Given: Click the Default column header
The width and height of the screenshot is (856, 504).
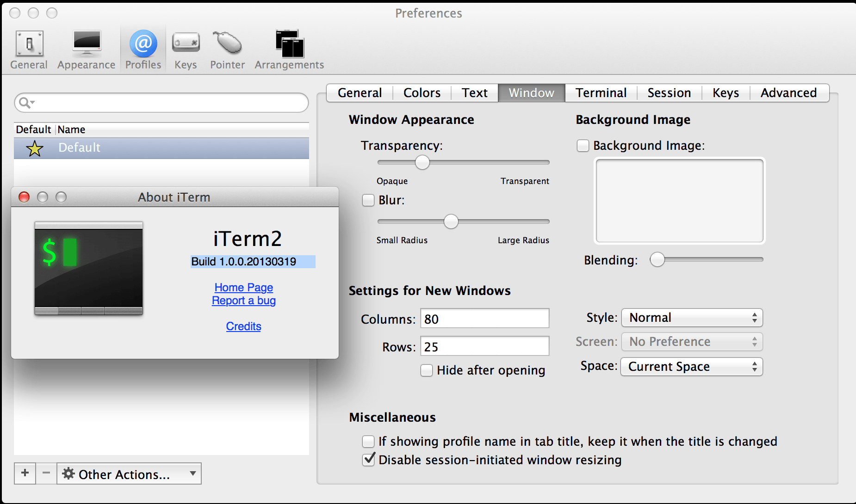Looking at the screenshot, I should tap(33, 129).
